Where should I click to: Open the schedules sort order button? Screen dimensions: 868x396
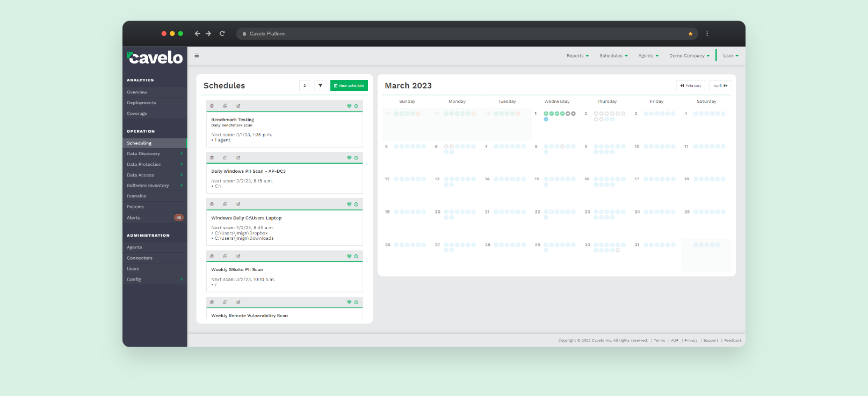coord(305,85)
